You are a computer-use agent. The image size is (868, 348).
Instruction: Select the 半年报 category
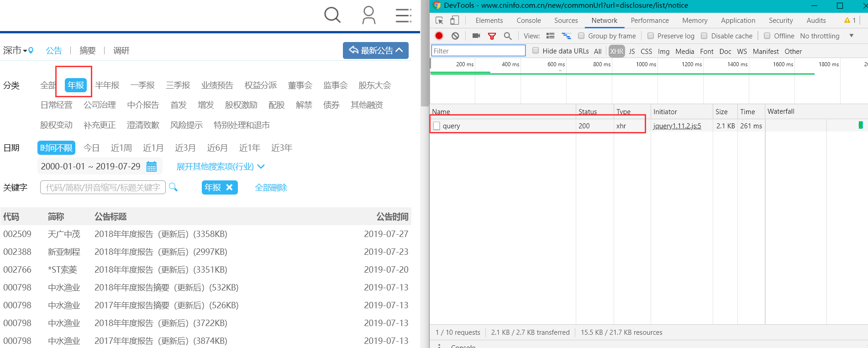tap(107, 85)
